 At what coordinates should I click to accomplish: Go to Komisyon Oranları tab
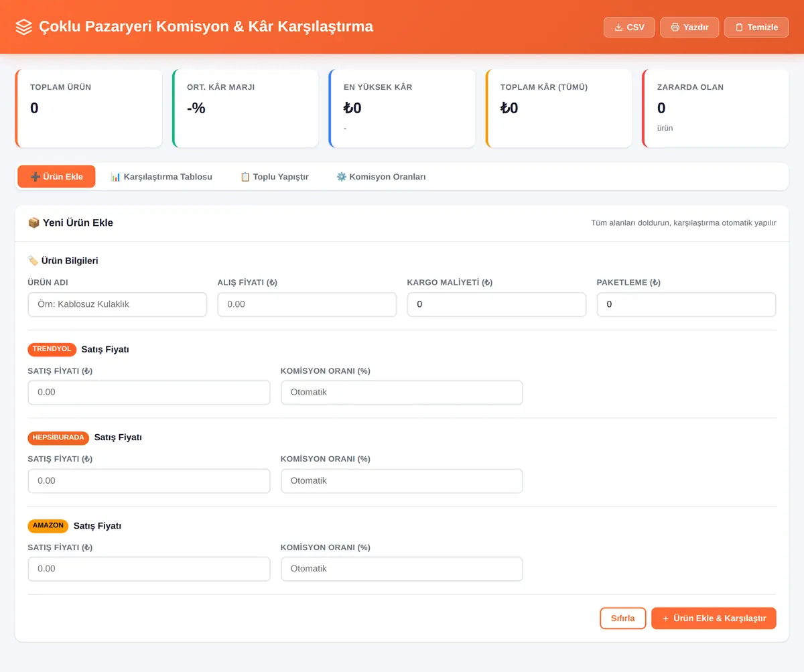[x=381, y=177]
